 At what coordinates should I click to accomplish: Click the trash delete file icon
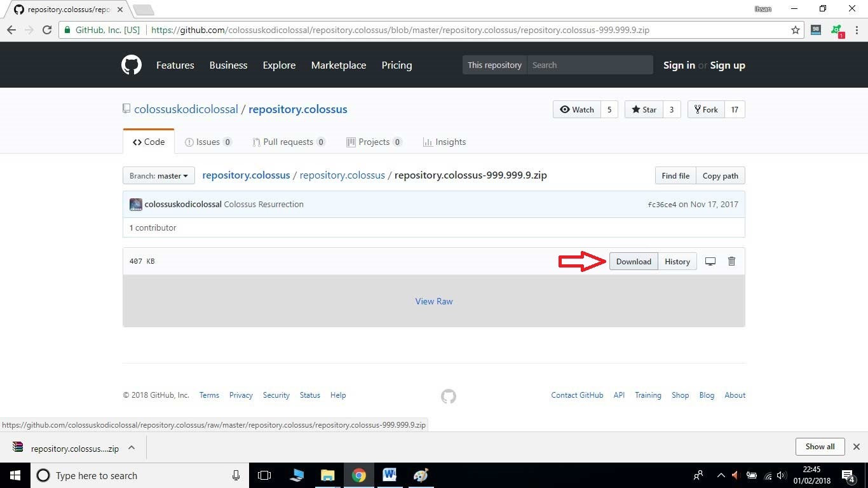tap(731, 261)
